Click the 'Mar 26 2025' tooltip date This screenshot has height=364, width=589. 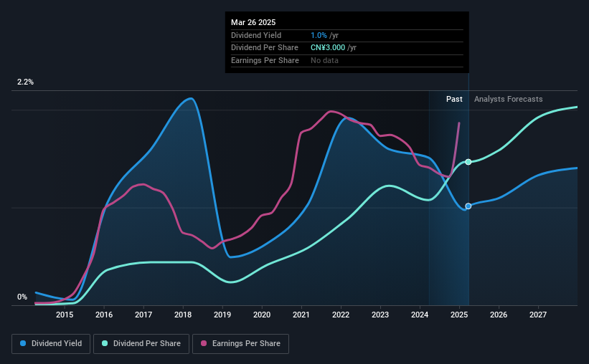coord(253,22)
